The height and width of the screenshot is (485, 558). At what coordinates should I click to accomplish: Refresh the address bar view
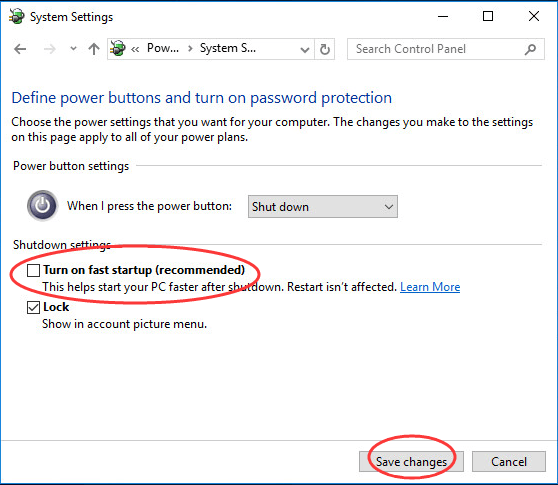click(x=325, y=49)
